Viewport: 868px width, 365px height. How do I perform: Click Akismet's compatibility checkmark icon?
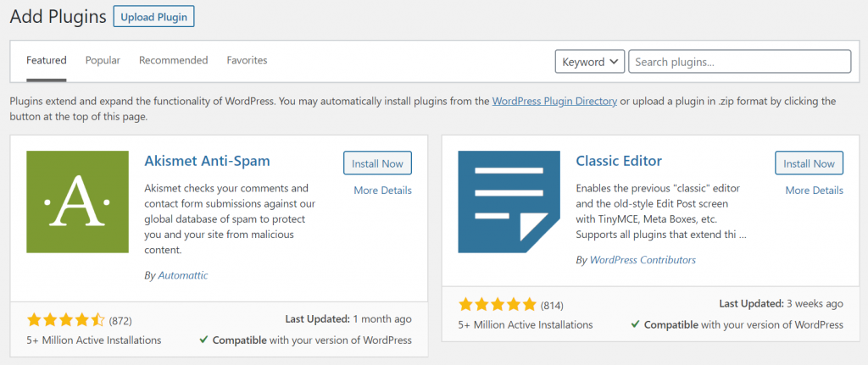coord(203,340)
